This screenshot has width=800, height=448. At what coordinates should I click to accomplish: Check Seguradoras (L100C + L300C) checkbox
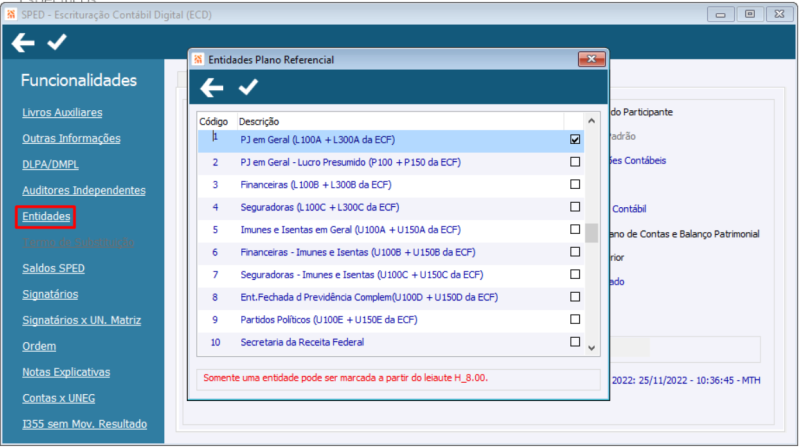click(575, 207)
